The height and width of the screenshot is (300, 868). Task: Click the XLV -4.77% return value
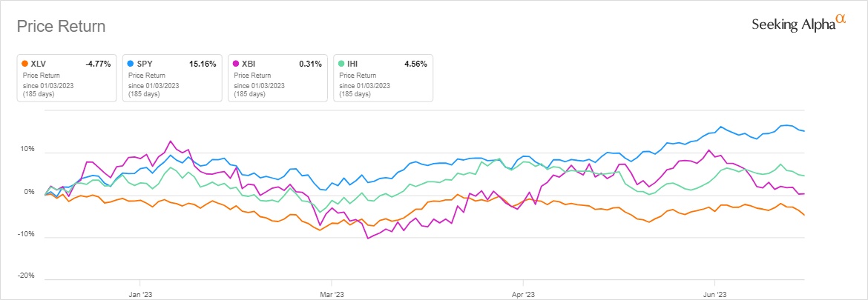[97, 64]
